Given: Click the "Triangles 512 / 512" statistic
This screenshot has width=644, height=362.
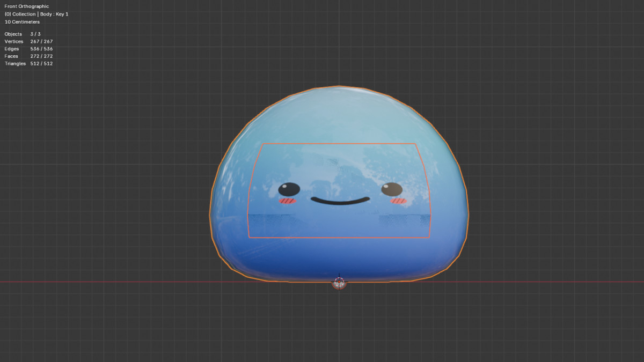Looking at the screenshot, I should (28, 64).
